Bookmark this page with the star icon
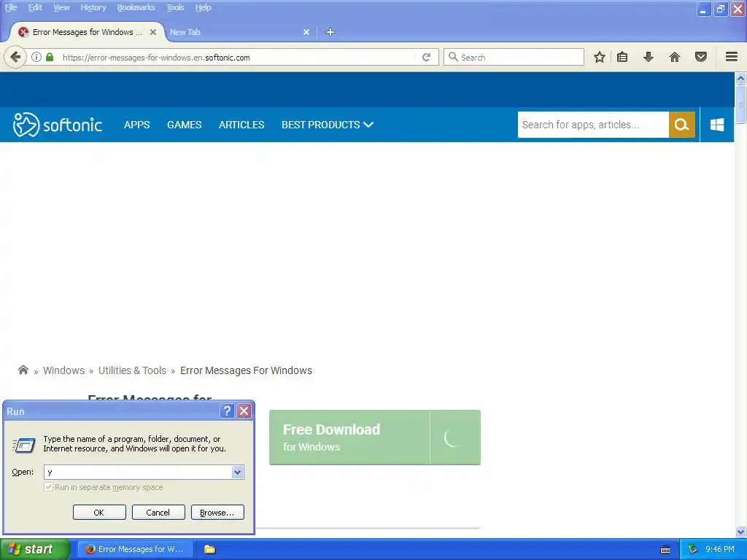 (600, 57)
